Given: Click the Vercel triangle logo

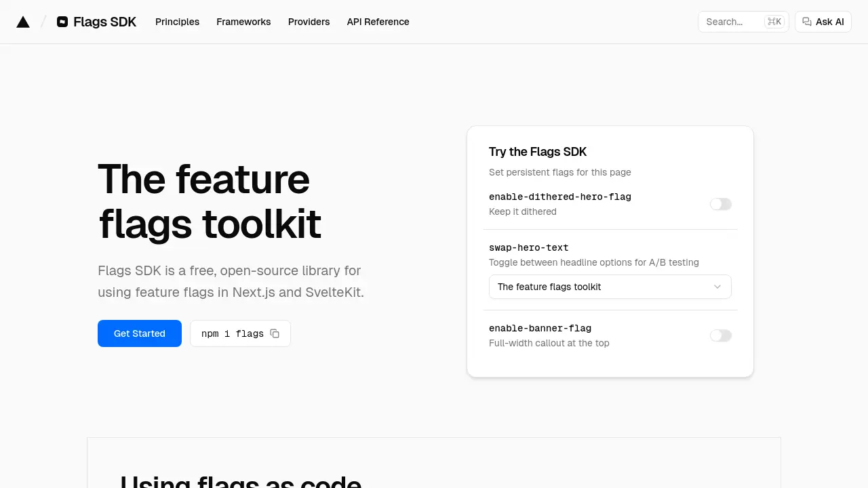Looking at the screenshot, I should [x=23, y=22].
